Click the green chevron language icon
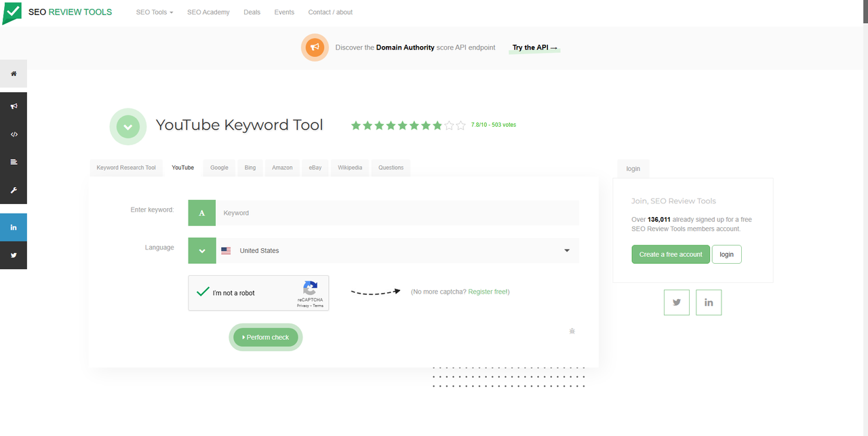Viewport: 868px width, 436px height. [x=201, y=251]
